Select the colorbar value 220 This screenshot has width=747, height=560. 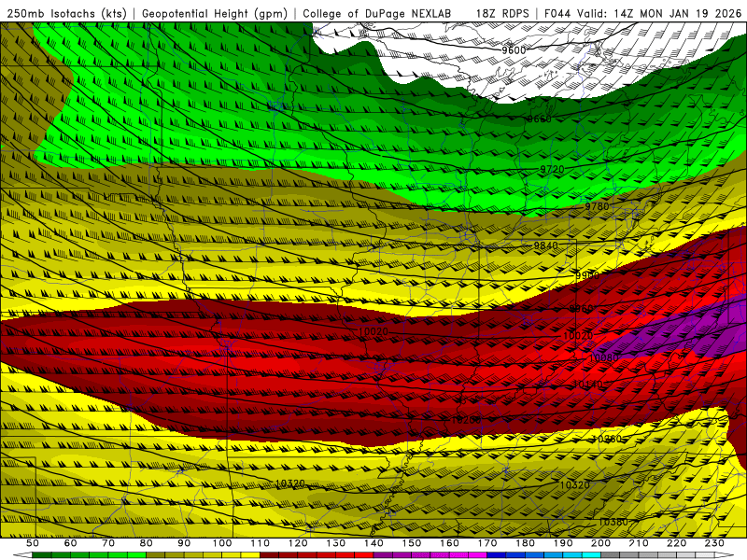pyautogui.click(x=676, y=543)
